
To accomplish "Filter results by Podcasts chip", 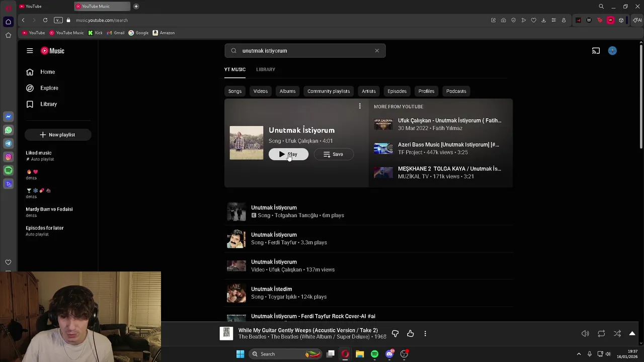I will 456,91.
